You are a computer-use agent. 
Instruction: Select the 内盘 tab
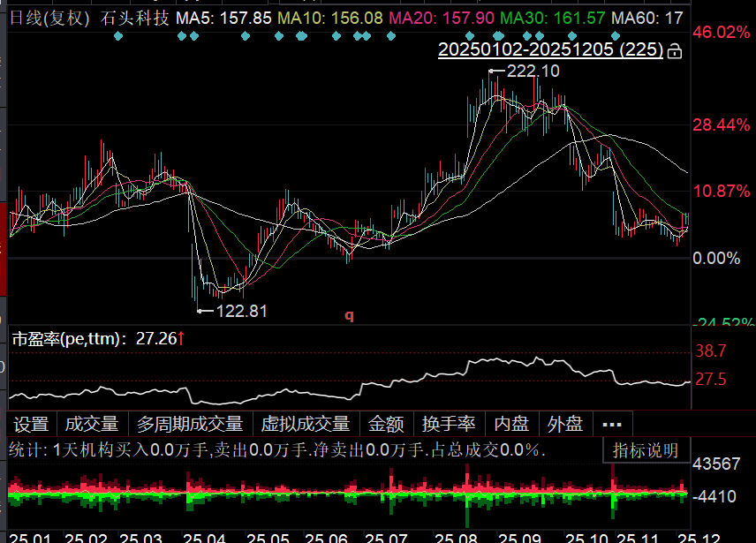512,424
